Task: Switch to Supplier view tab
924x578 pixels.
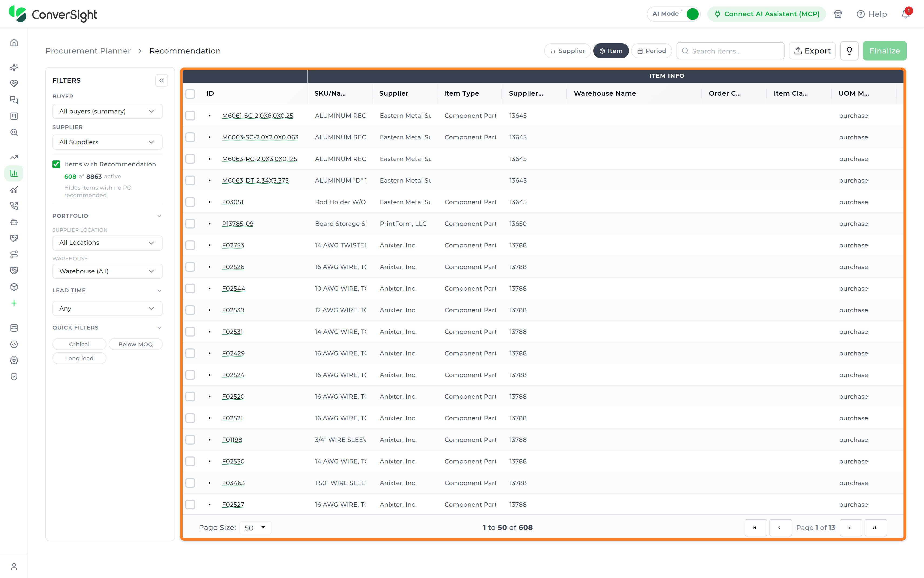Action: coord(567,51)
